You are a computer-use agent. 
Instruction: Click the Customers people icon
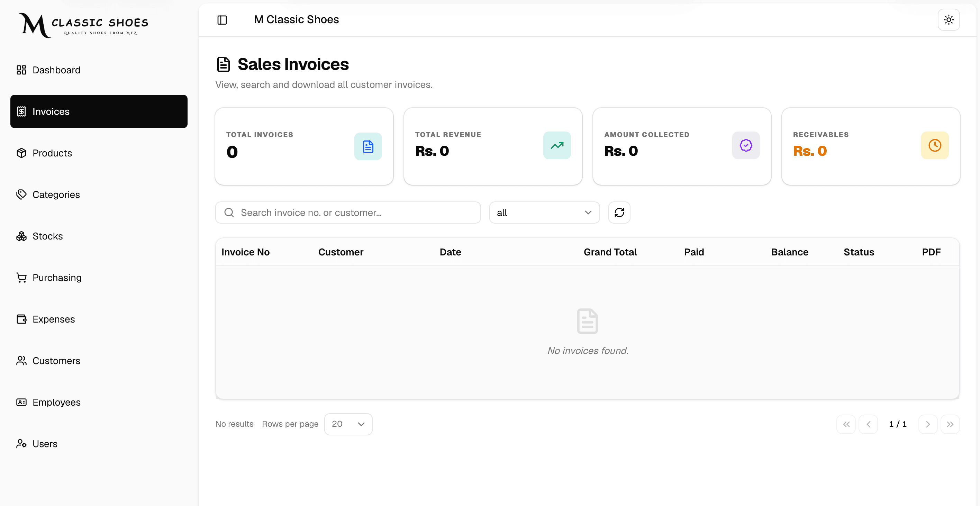point(21,361)
